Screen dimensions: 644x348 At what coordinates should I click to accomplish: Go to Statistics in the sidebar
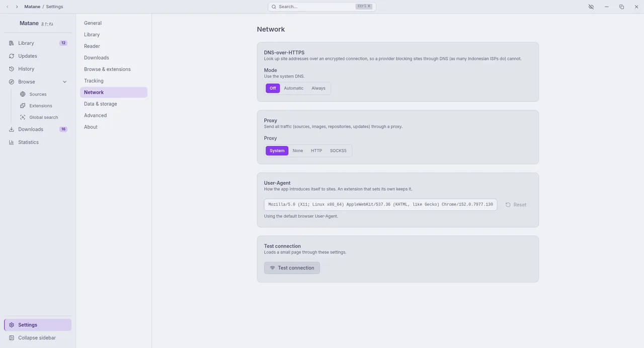coord(38,142)
